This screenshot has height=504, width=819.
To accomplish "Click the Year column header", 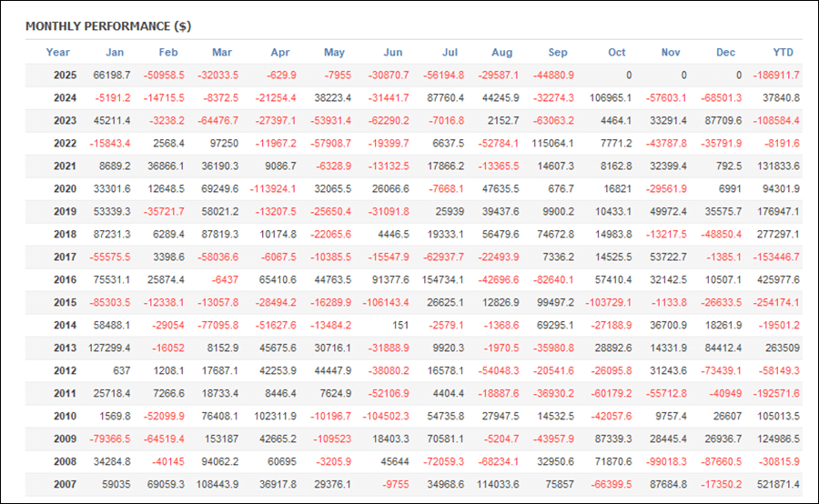I will [58, 52].
